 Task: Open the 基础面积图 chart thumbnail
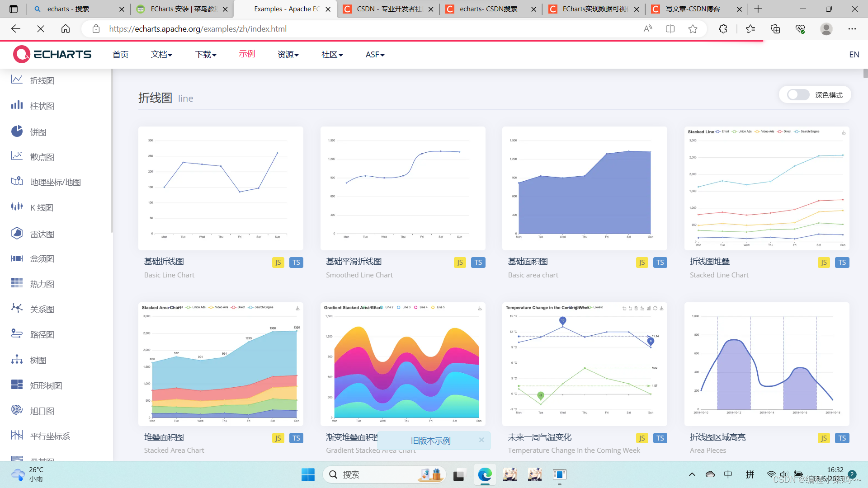tap(584, 188)
